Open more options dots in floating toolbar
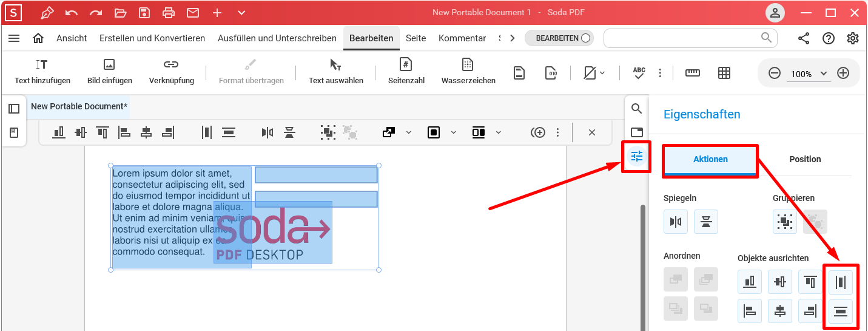Screen dimensions: 868x331 click(557, 132)
